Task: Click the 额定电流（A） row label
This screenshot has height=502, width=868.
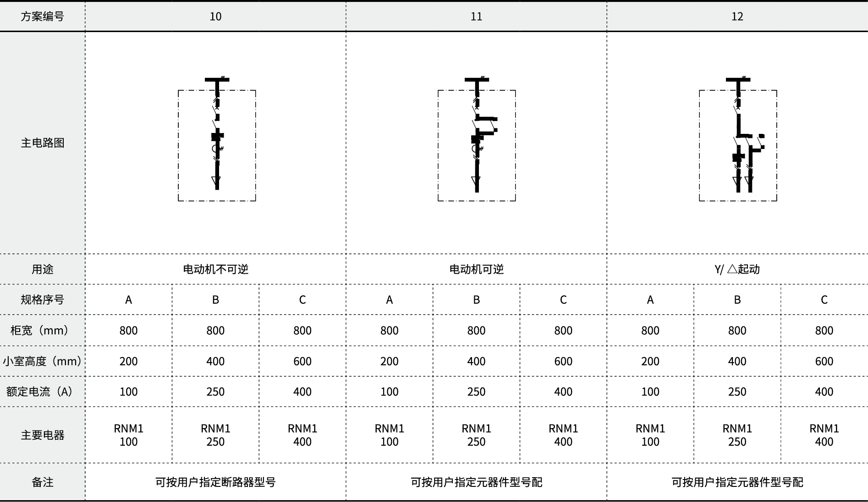Action: coord(42,392)
